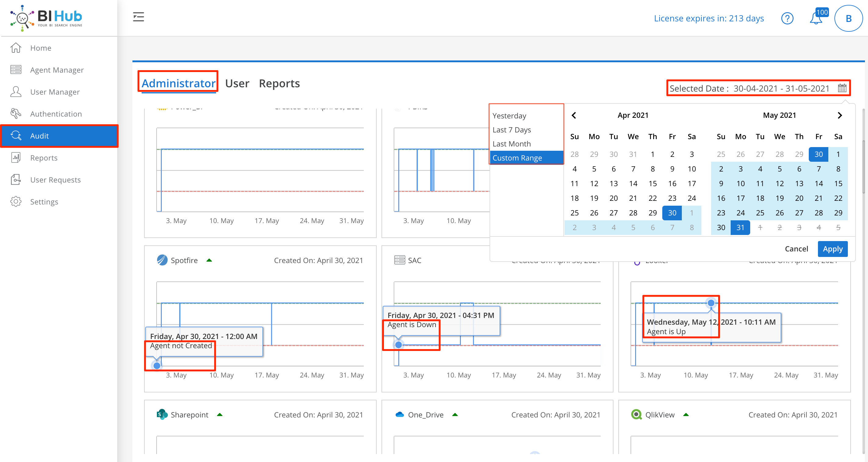
Task: Click One_Drive green up status arrow
Action: coord(455,414)
